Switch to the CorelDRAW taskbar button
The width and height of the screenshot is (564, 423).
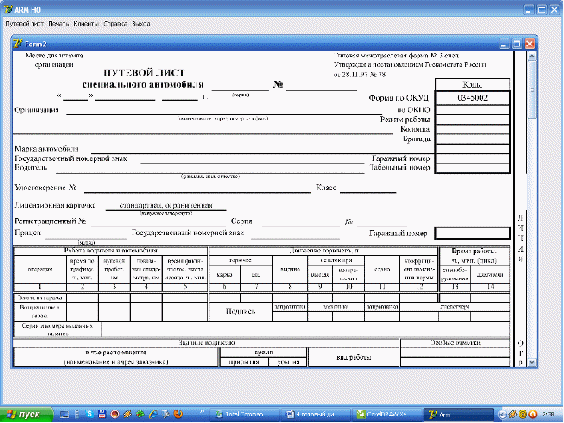(386, 415)
